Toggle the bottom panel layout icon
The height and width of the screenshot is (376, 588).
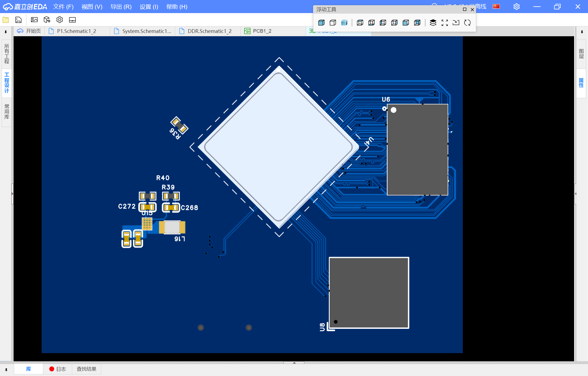pos(72,20)
